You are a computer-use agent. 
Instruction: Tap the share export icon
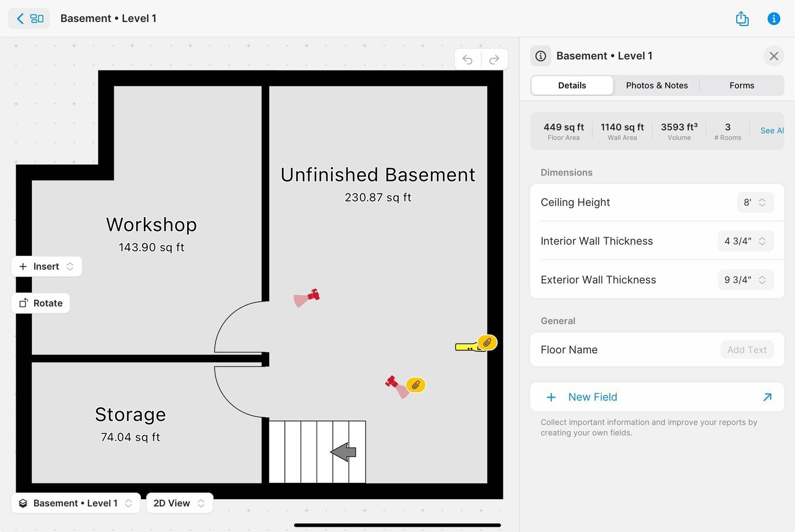[742, 19]
